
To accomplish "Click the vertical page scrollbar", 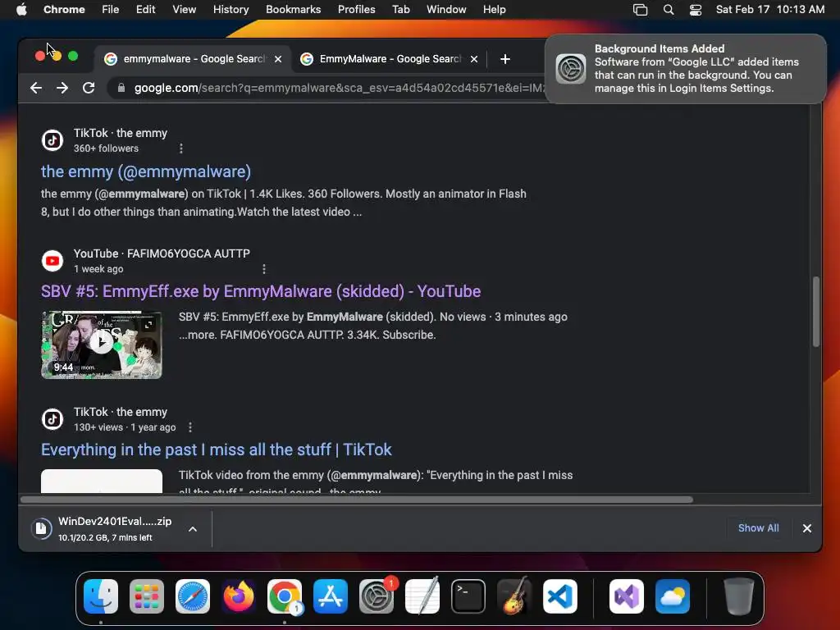I will [816, 312].
